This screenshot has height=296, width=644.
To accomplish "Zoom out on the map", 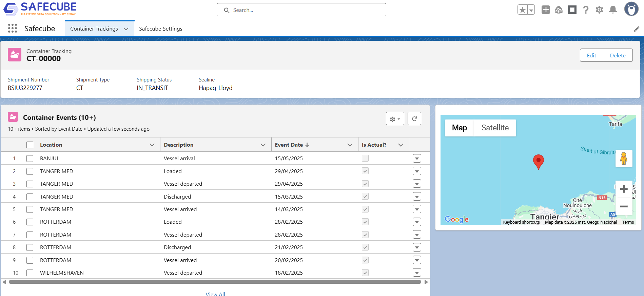I will [x=624, y=206].
